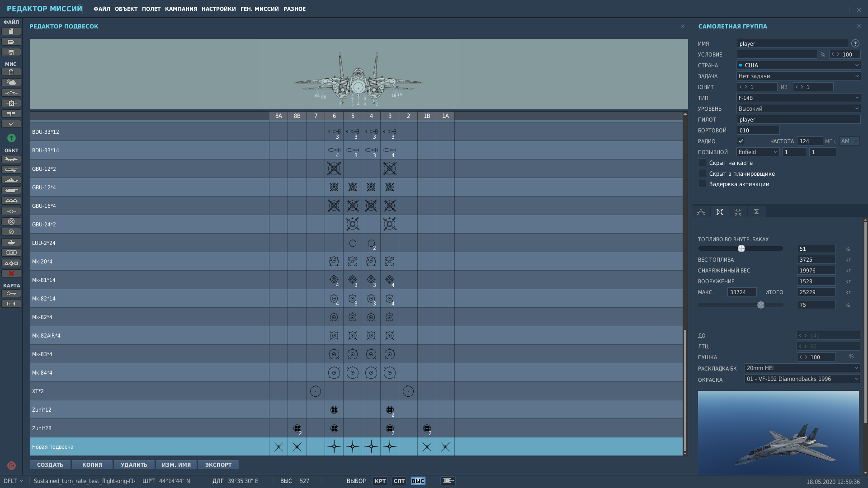Enable Скрыт на карте checkbox
The height and width of the screenshot is (488, 868).
tap(702, 163)
